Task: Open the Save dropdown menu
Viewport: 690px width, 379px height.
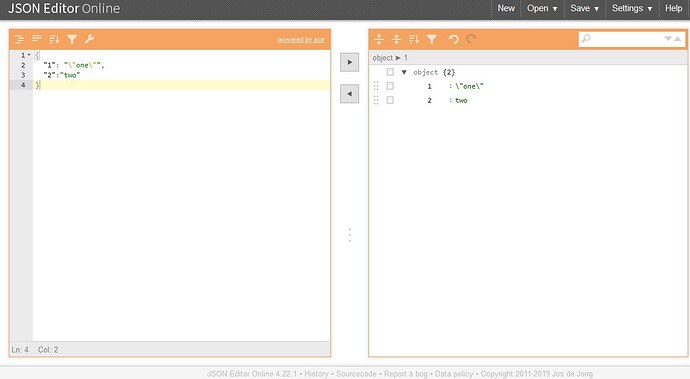Action: [x=584, y=8]
